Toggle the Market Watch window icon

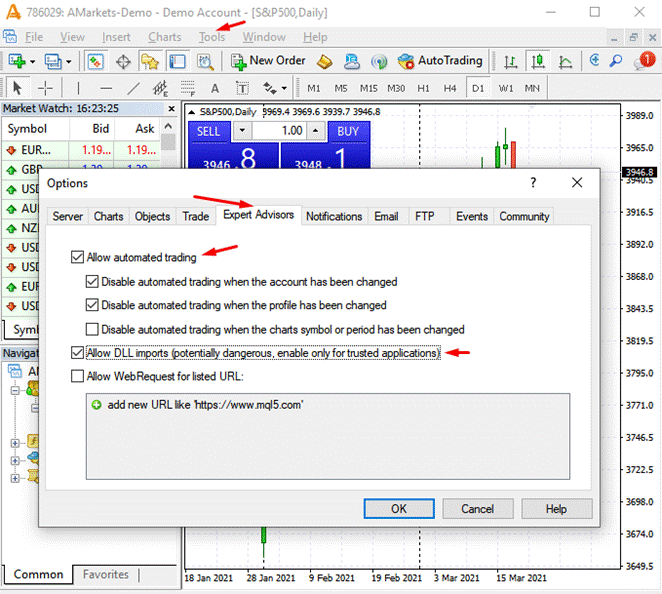95,62
